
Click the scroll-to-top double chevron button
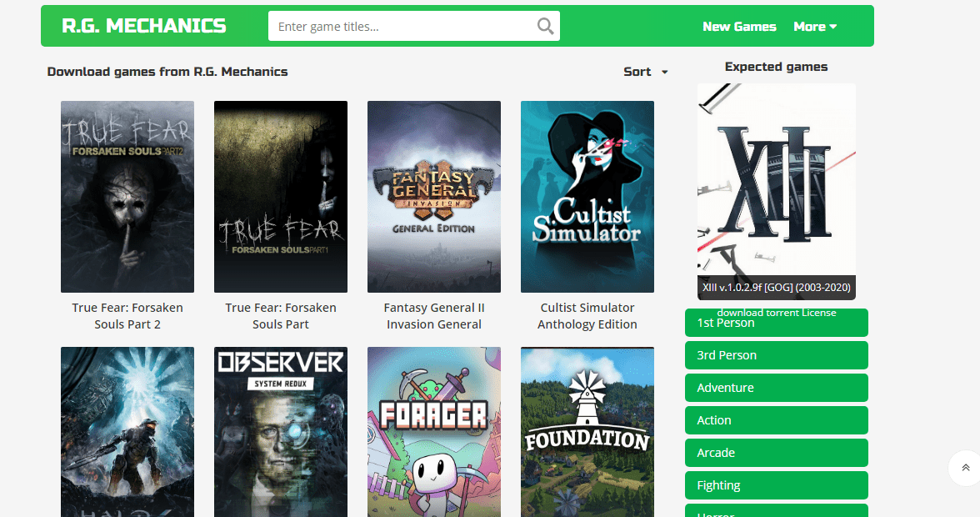(966, 468)
